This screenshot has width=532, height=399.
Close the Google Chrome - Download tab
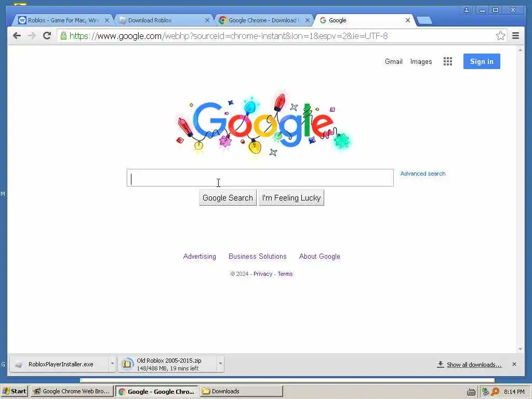pyautogui.click(x=308, y=20)
